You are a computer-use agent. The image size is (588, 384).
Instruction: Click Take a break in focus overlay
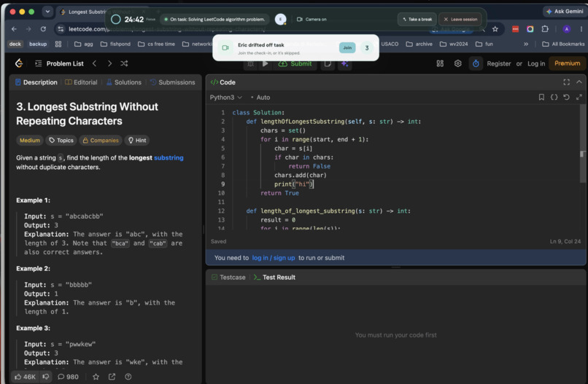point(417,19)
